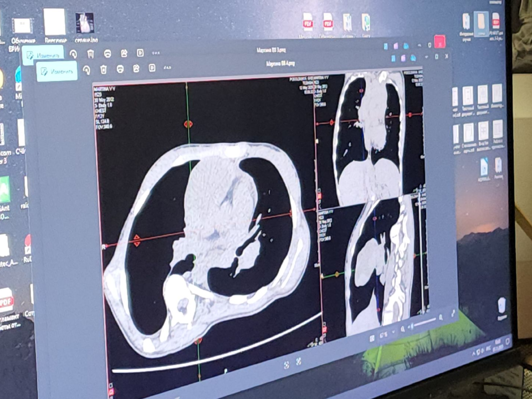Click the right icon below the CT image
Screen dimensions: 532x399
(299, 361)
